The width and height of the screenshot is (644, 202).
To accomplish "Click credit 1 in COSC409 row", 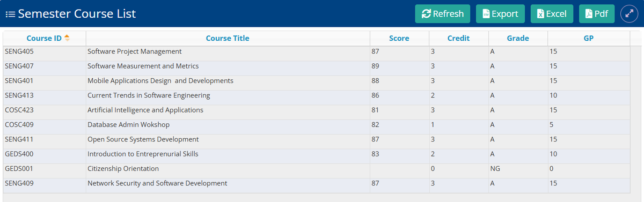I will (x=433, y=125).
